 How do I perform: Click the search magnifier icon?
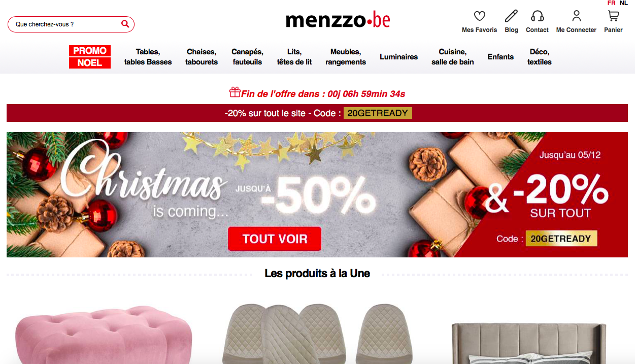125,24
